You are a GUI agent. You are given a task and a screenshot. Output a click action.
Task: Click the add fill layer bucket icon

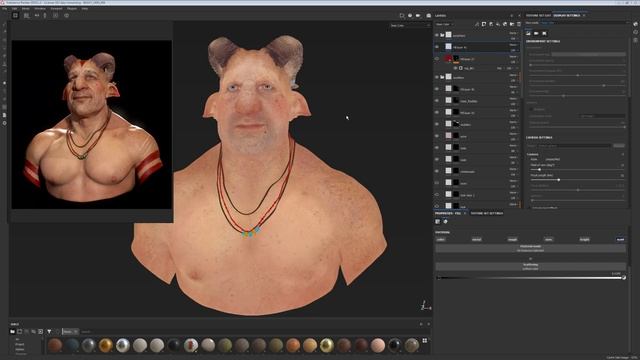coord(498,24)
